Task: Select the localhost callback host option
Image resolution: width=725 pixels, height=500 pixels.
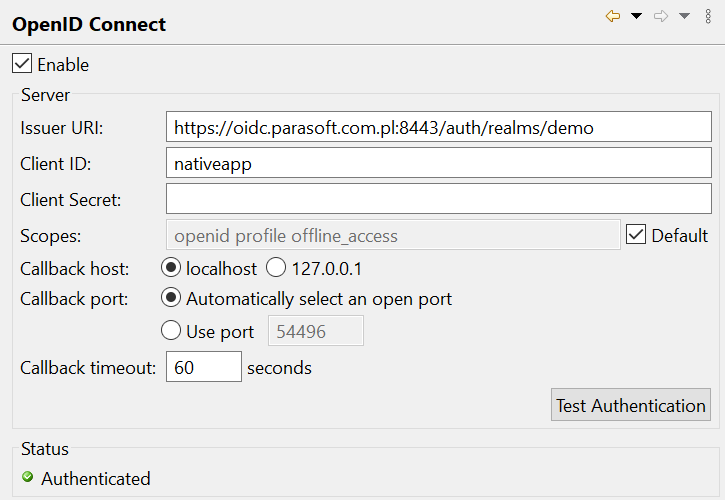Action: pyautogui.click(x=171, y=267)
